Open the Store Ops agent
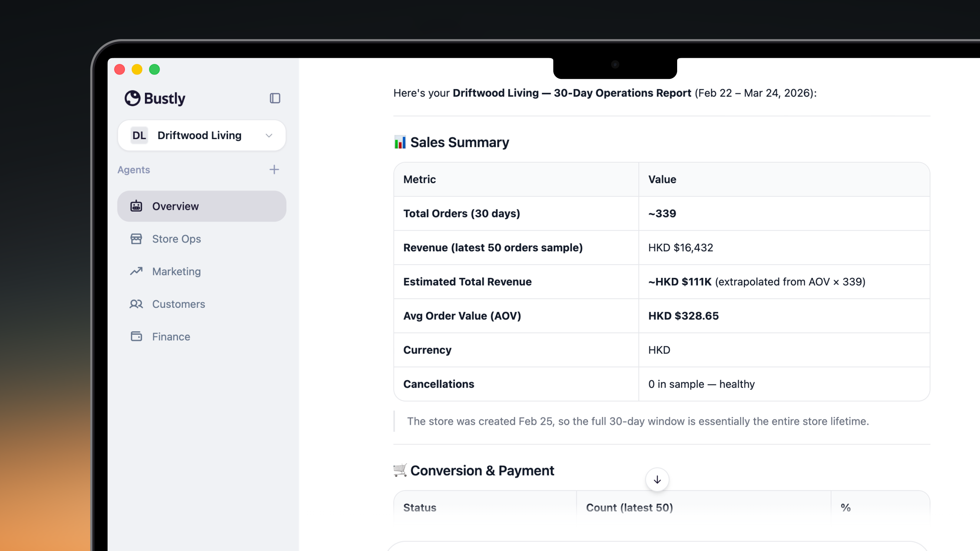Screen dimensions: 980x551 click(x=177, y=239)
